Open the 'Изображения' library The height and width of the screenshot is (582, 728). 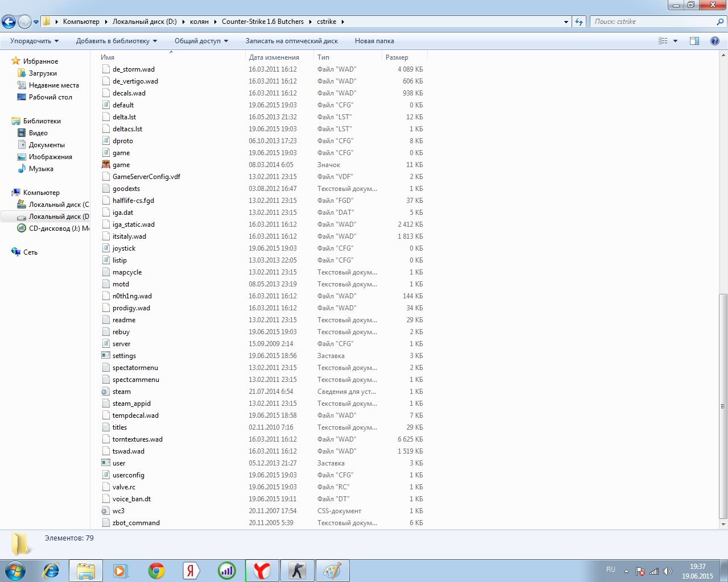click(x=50, y=157)
